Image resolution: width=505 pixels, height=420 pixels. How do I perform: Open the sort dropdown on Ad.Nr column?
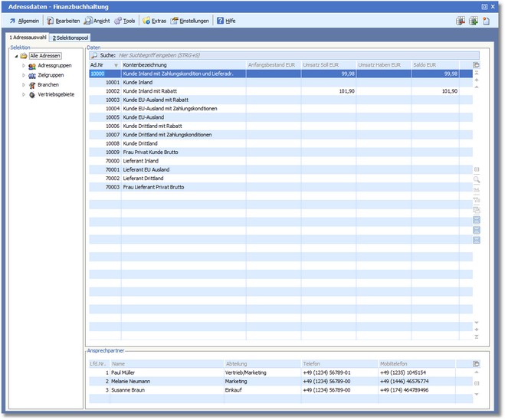pos(116,65)
